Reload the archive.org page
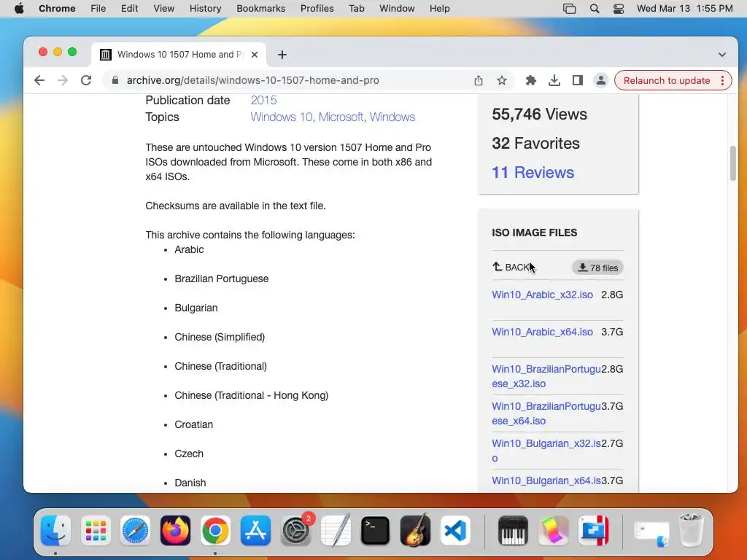The image size is (747, 560). coord(86,80)
